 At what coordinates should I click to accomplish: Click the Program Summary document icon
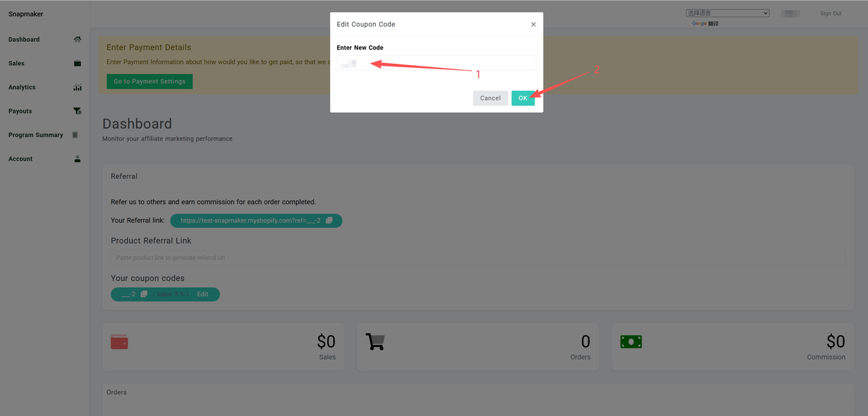(x=75, y=135)
